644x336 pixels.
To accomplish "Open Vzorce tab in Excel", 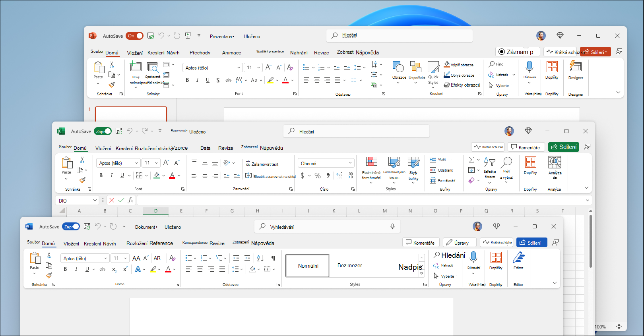I will (180, 148).
